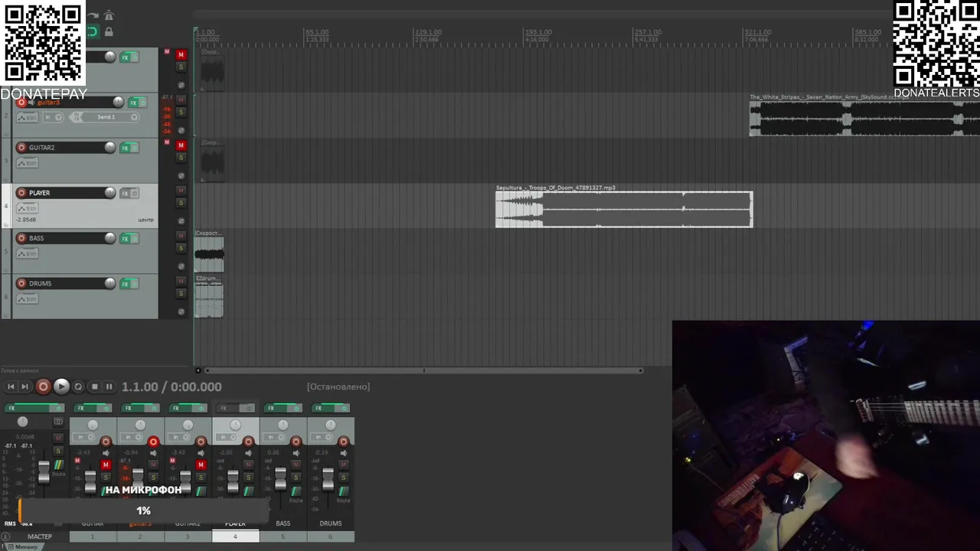Select mixer strip number 4 tab
The width and height of the screenshot is (980, 551).
(235, 537)
